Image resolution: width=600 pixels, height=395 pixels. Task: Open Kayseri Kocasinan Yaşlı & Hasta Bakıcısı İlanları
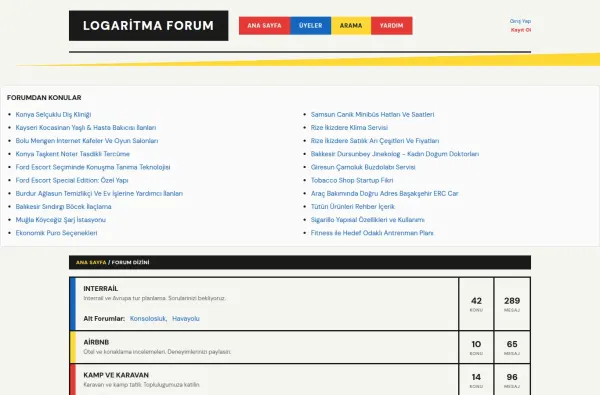(x=86, y=127)
